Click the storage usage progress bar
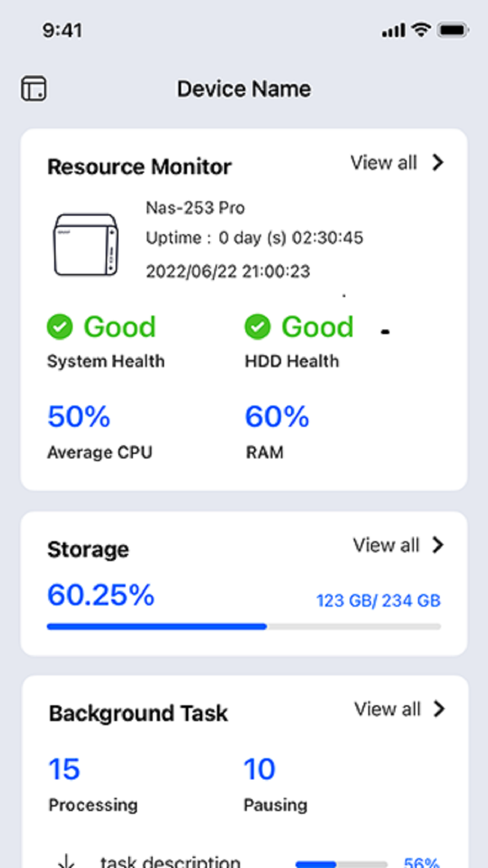 click(244, 626)
